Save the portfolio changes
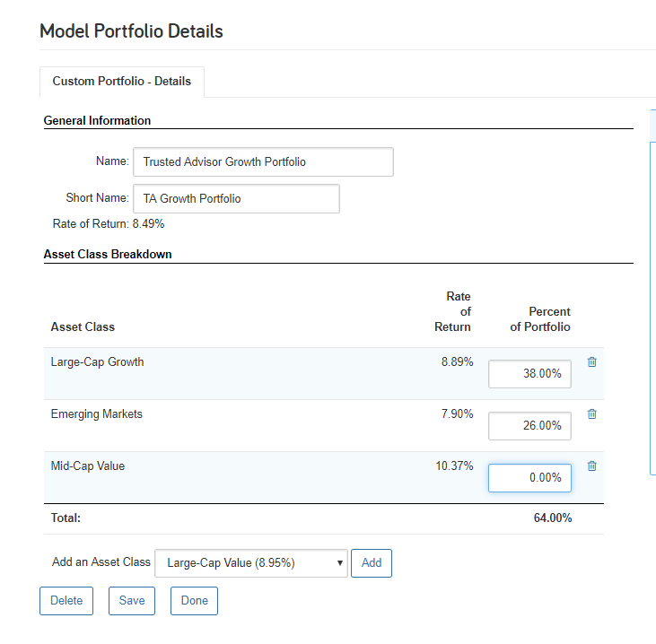 132,601
